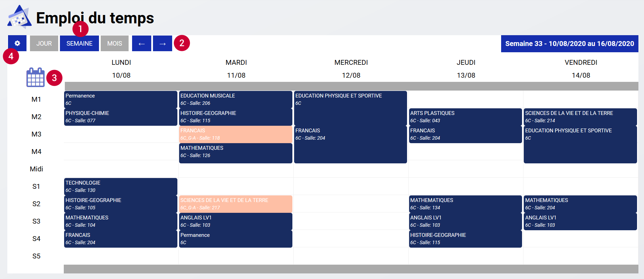Select Thursday's ARTS PLASTIQUES class
This screenshot has width=644, height=279.
pyautogui.click(x=465, y=117)
